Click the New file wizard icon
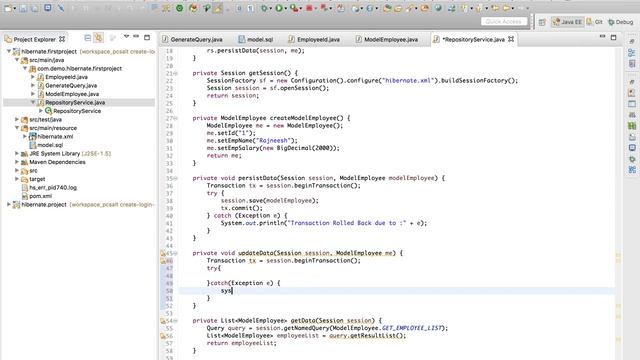 (x=7, y=8)
